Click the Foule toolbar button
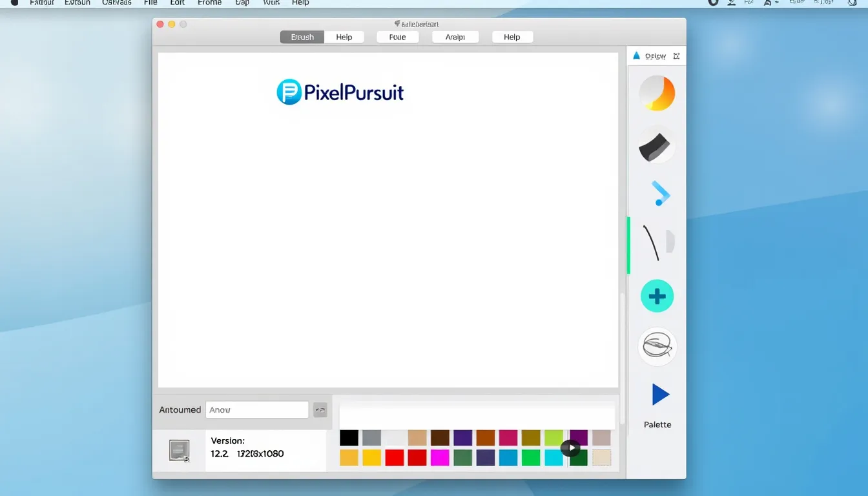The image size is (868, 496). coord(398,37)
